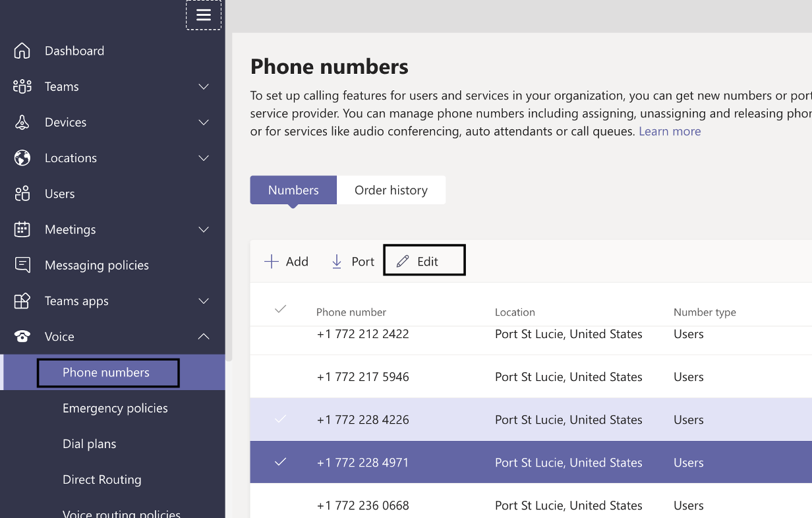The height and width of the screenshot is (518, 812).
Task: Click the Locations globe icon
Action: pyautogui.click(x=22, y=158)
